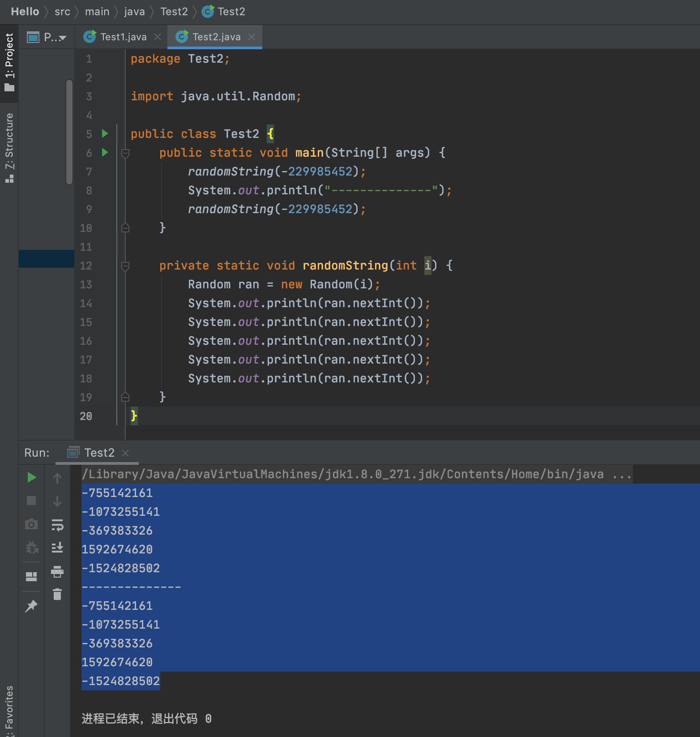700x737 pixels.
Task: Close the Test1.java tab
Action: pos(158,37)
